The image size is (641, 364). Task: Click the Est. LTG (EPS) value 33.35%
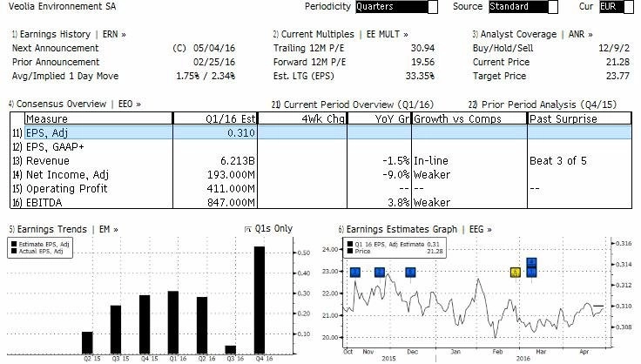(x=420, y=76)
